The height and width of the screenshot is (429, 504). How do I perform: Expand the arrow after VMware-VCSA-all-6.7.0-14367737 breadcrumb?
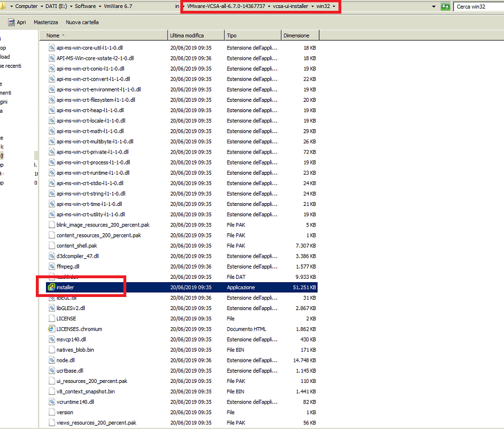pyautogui.click(x=269, y=6)
